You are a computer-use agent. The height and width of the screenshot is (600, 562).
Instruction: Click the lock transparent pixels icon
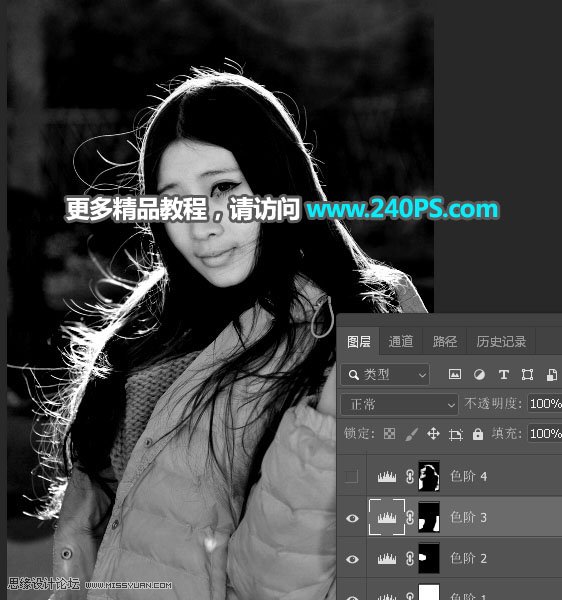click(x=389, y=434)
